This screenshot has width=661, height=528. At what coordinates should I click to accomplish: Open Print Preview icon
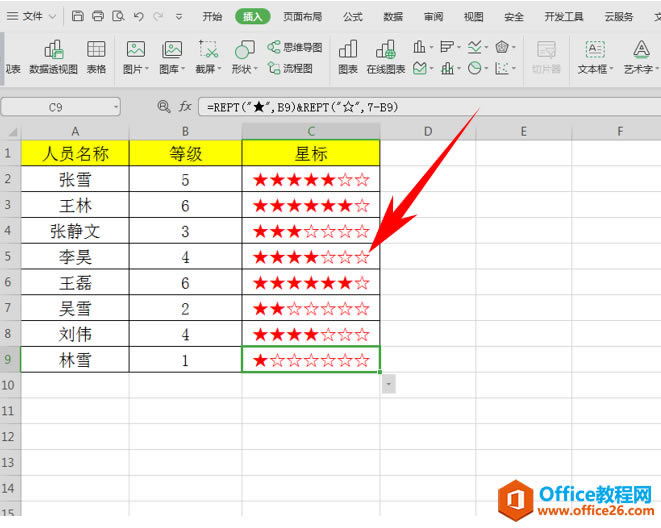[118, 16]
